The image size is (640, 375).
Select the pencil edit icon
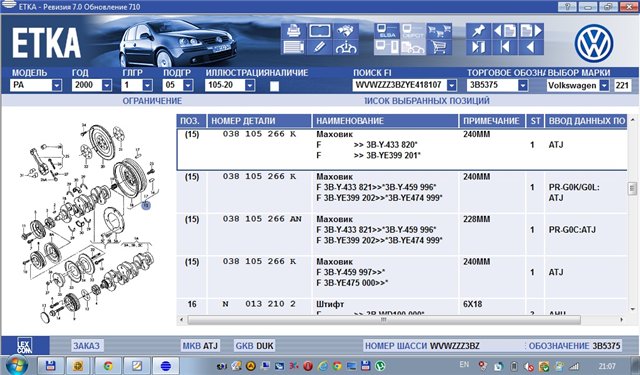[x=320, y=47]
